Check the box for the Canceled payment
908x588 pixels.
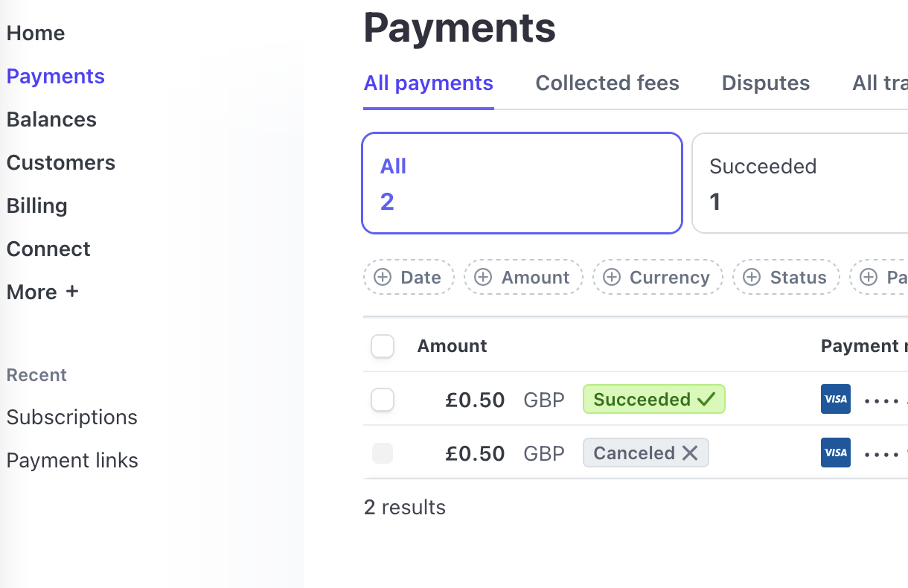(x=383, y=453)
